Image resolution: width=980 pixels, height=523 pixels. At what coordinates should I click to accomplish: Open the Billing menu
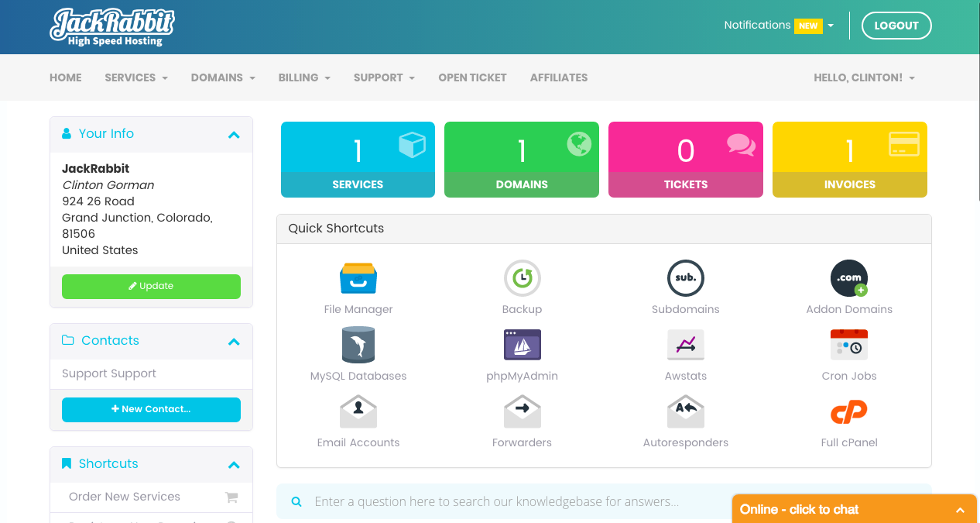pos(304,77)
